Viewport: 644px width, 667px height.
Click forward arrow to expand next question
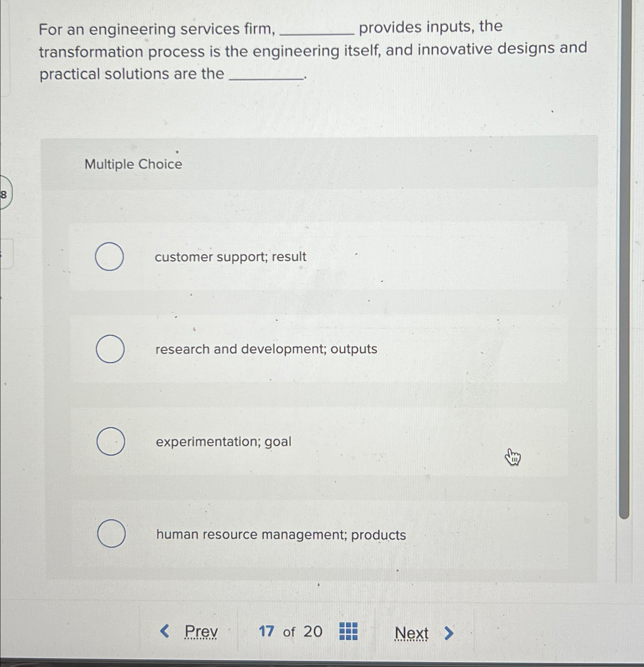point(449,632)
